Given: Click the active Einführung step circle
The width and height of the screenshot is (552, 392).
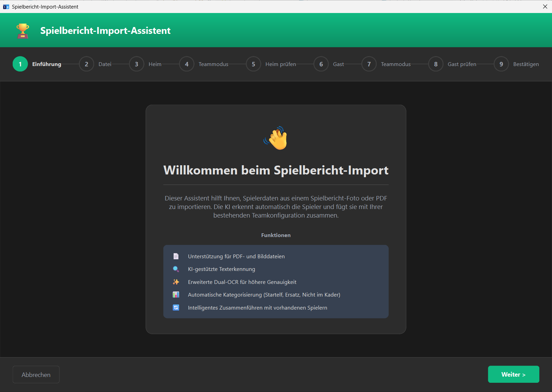Looking at the screenshot, I should (20, 64).
